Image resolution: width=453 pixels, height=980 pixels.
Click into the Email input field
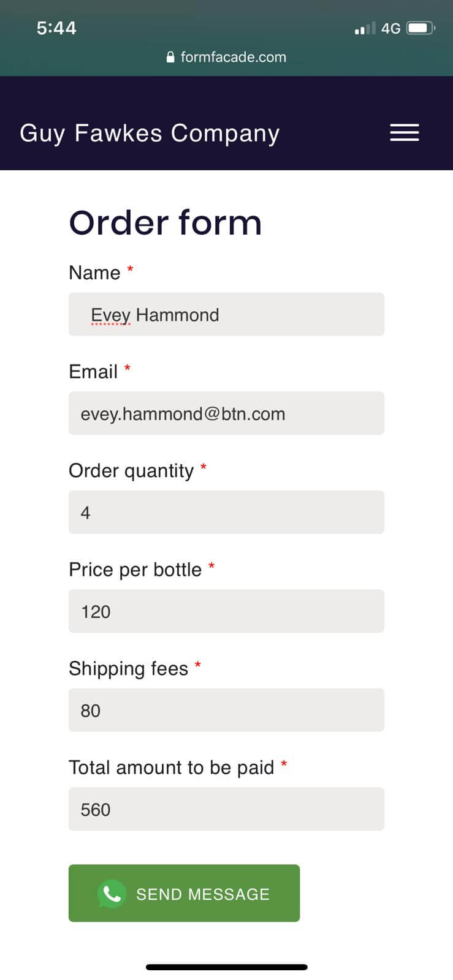coord(226,413)
